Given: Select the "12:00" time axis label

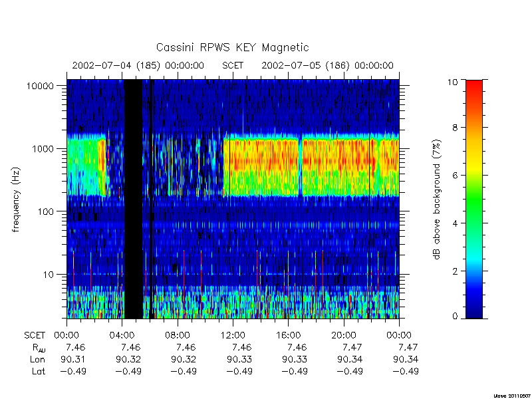Looking at the screenshot, I should point(233,336).
